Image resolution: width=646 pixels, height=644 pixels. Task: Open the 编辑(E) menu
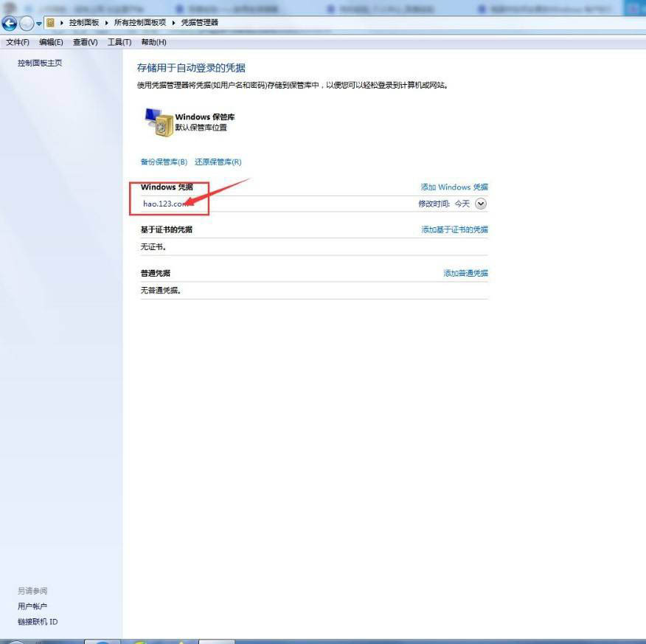51,42
